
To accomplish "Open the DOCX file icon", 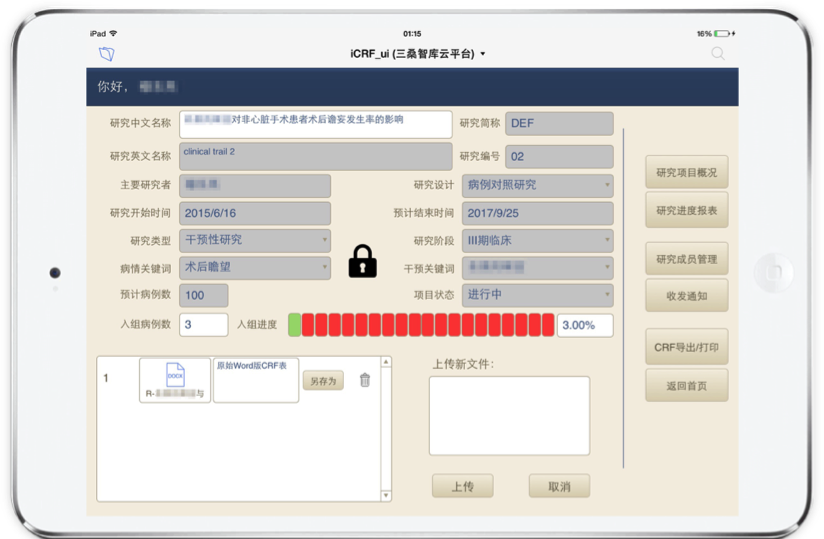I will coord(175,376).
